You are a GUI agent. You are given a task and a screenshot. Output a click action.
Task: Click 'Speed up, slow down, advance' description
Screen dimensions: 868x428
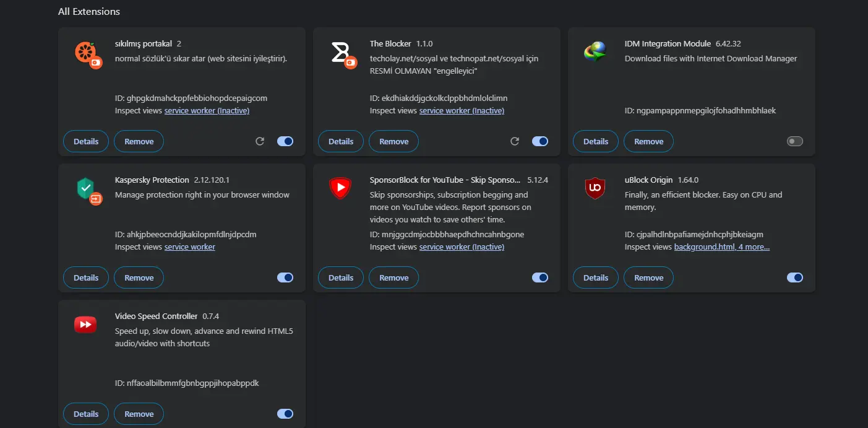pos(204,338)
